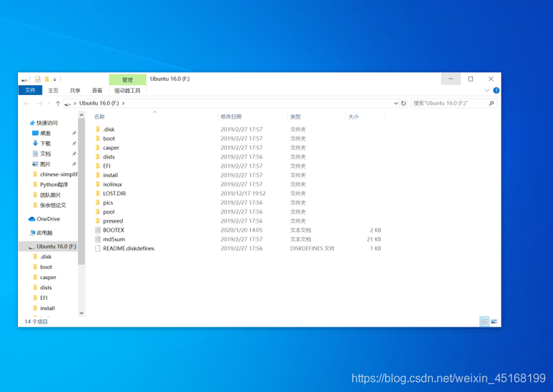Select the preseed folder icon
This screenshot has width=553, height=392.
pos(98,221)
